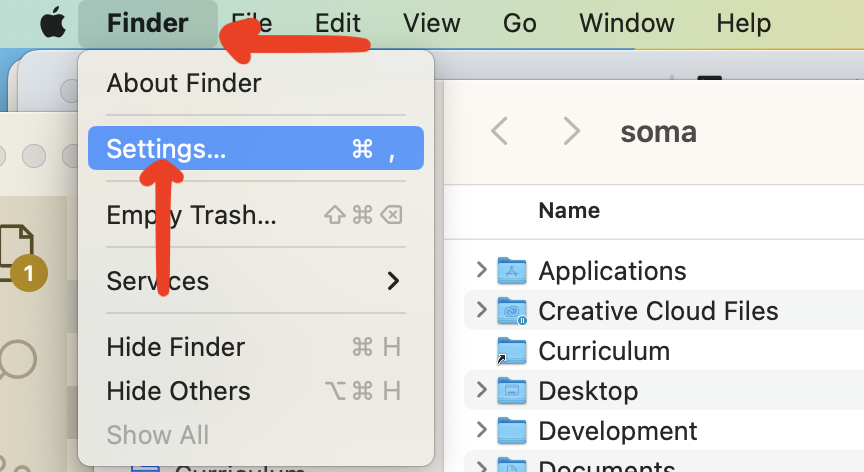
Task: Click the Name column header
Action: click(x=569, y=210)
